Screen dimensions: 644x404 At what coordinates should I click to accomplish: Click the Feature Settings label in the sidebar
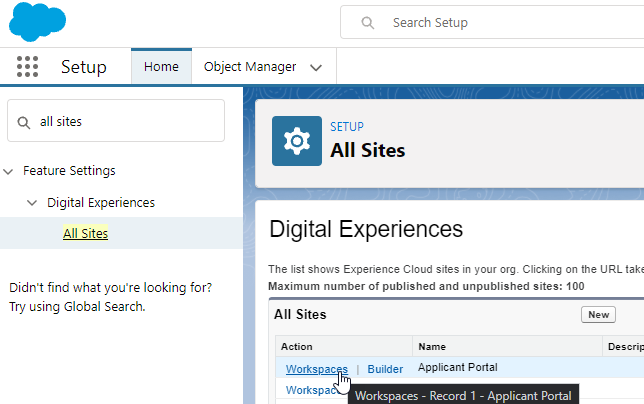pyautogui.click(x=69, y=171)
